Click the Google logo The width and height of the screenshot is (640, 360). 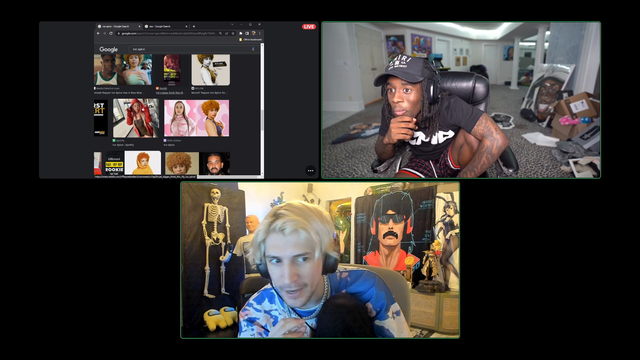pos(109,49)
